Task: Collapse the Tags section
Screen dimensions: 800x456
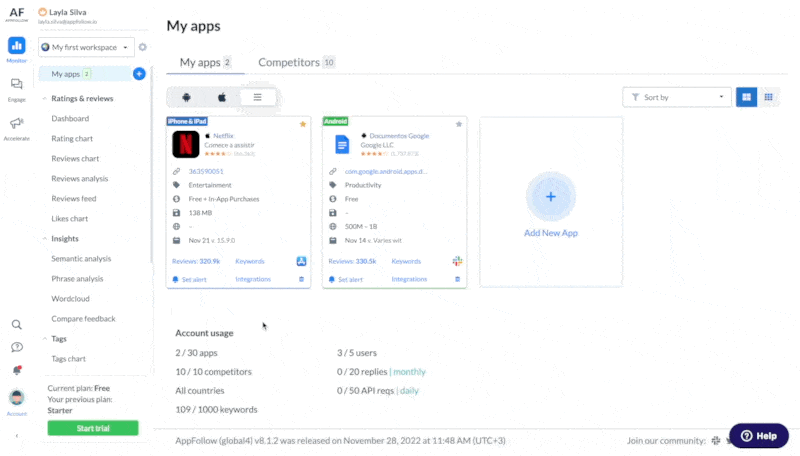Action: 44,339
